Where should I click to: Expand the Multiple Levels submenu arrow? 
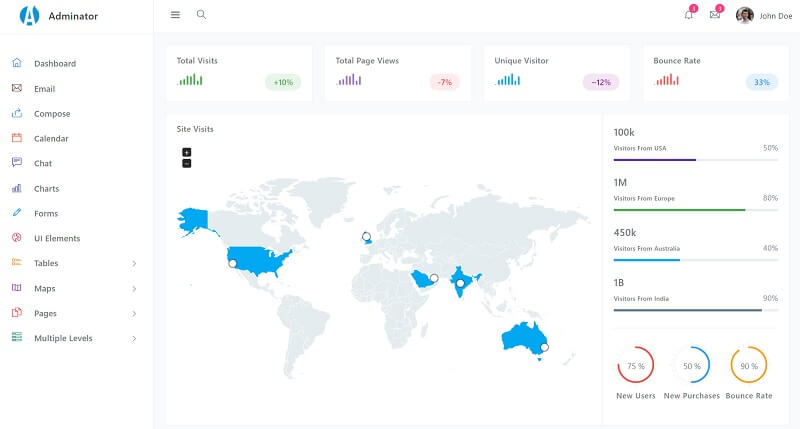point(134,339)
